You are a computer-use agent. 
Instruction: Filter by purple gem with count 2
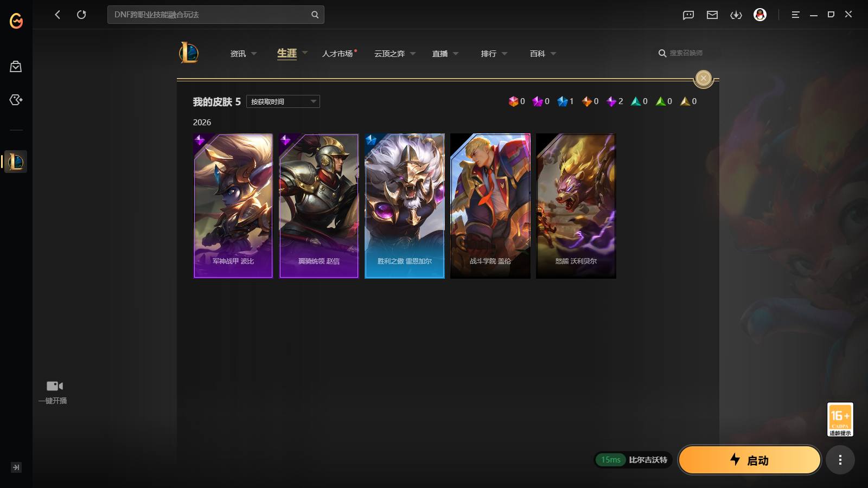click(615, 101)
